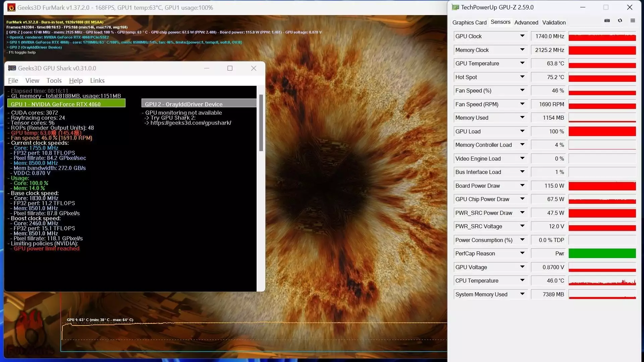Screen dimensions: 644x362
Task: Open the Memory Used sensor dropdown
Action: tap(522, 117)
